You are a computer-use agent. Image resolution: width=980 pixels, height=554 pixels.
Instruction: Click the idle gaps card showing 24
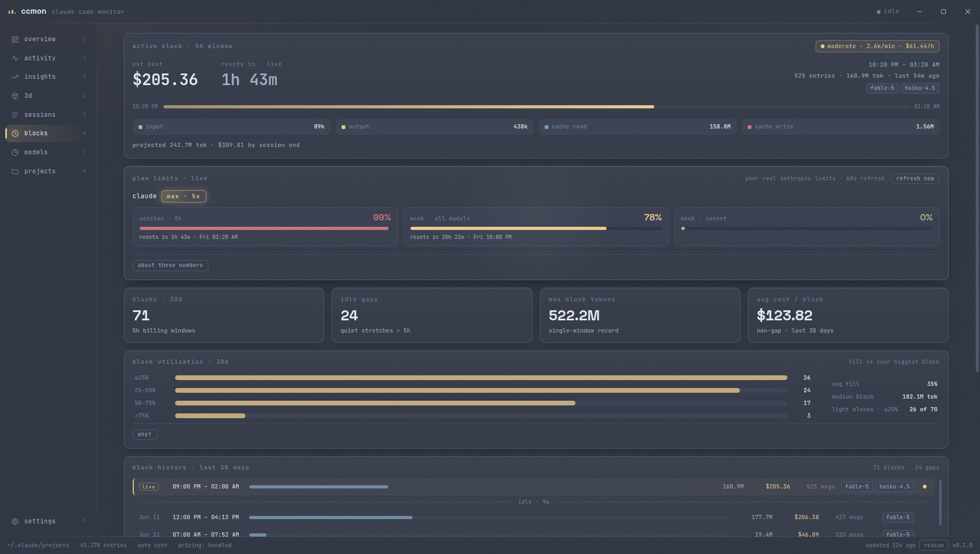tap(432, 316)
